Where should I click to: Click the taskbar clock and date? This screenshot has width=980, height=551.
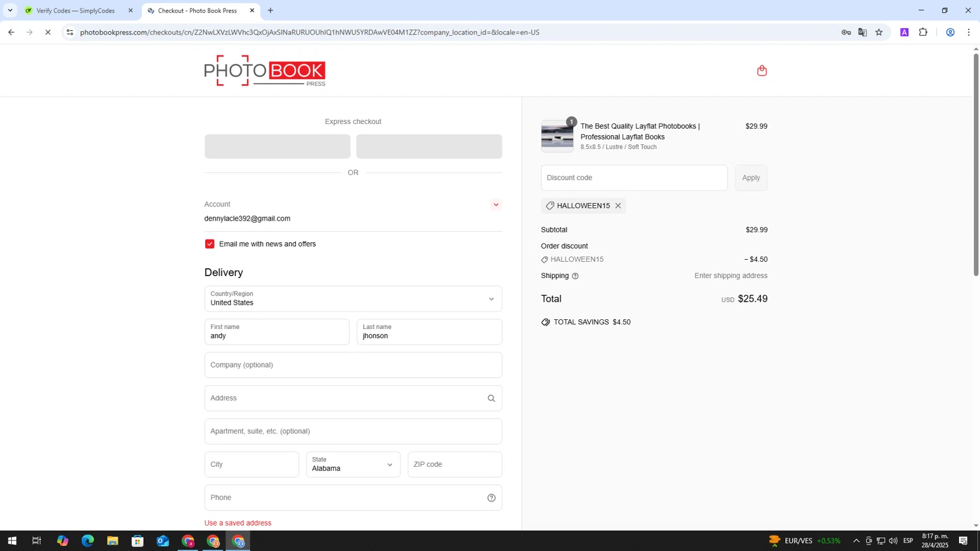935,541
